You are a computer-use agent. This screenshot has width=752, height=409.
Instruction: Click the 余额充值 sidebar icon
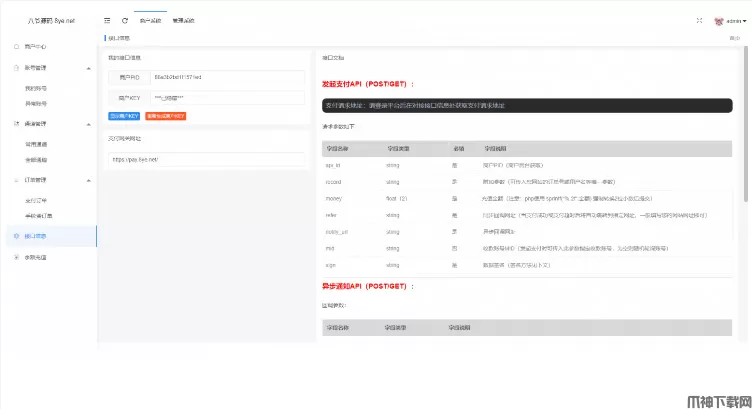[16, 257]
